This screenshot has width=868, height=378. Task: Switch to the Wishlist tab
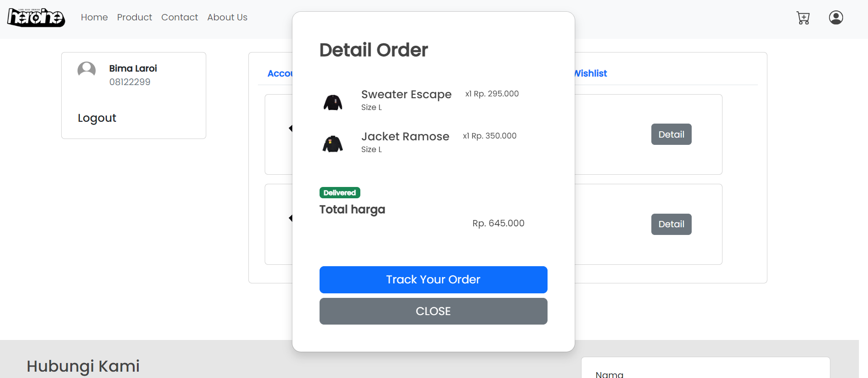click(591, 73)
